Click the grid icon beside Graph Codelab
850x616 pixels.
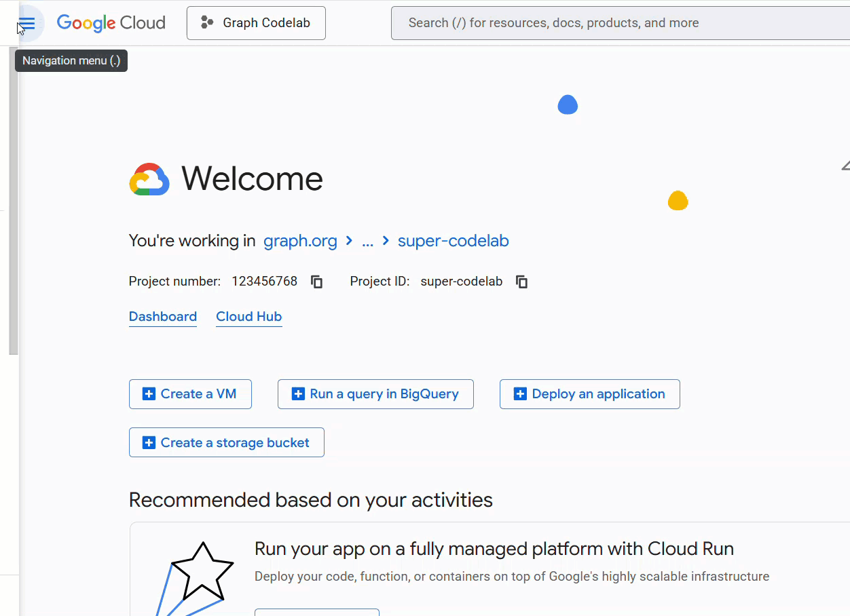pos(206,22)
